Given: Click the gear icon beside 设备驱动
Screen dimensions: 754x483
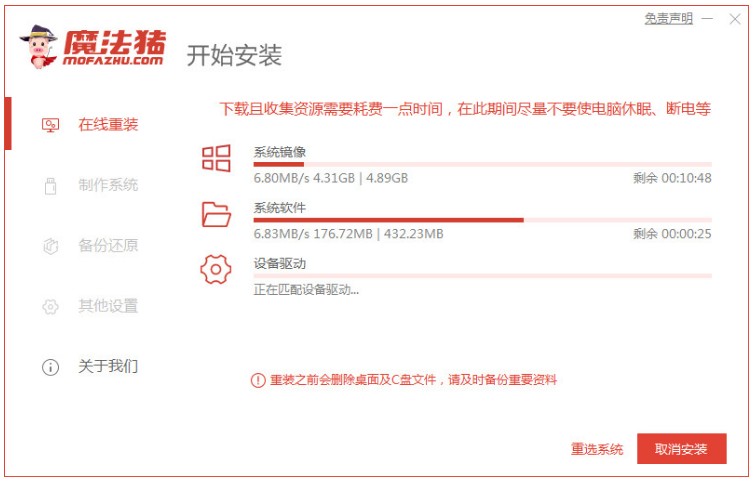Looking at the screenshot, I should [x=216, y=270].
